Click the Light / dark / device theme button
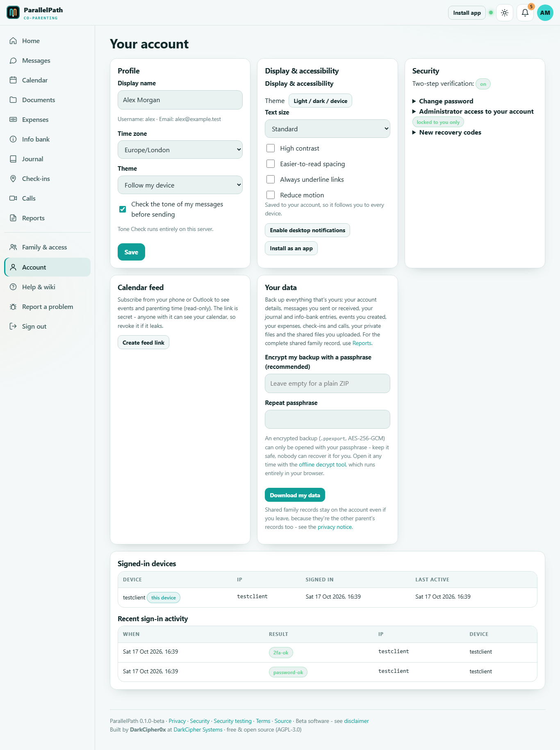The height and width of the screenshot is (750, 560). (320, 101)
